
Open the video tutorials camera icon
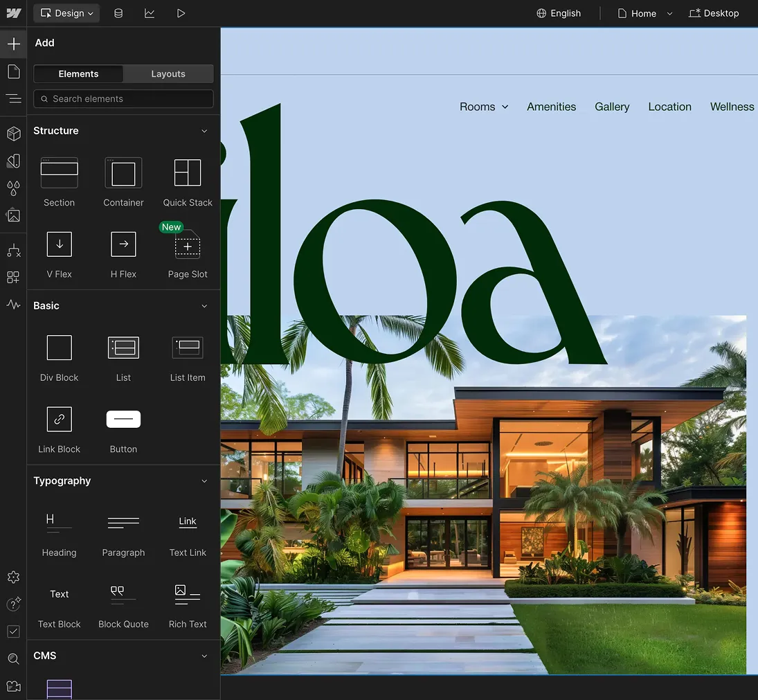[x=14, y=686]
